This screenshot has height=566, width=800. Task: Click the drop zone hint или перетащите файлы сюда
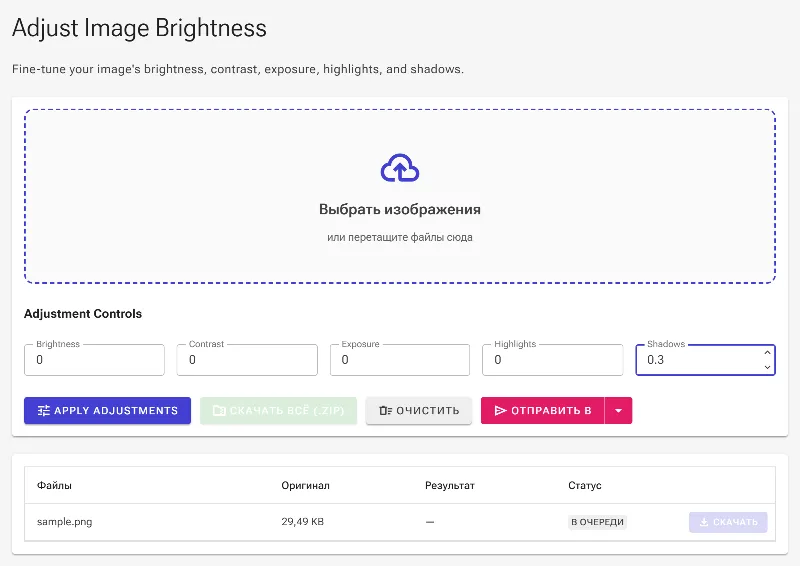point(400,237)
